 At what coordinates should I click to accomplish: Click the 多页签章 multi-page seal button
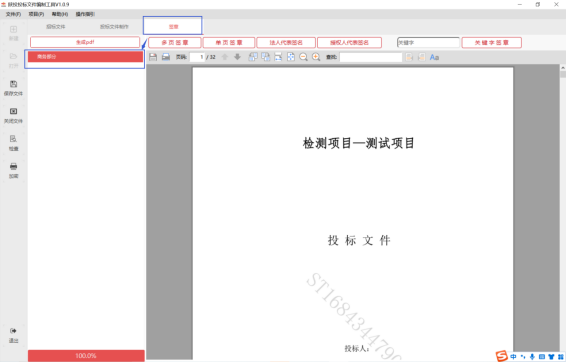point(175,43)
